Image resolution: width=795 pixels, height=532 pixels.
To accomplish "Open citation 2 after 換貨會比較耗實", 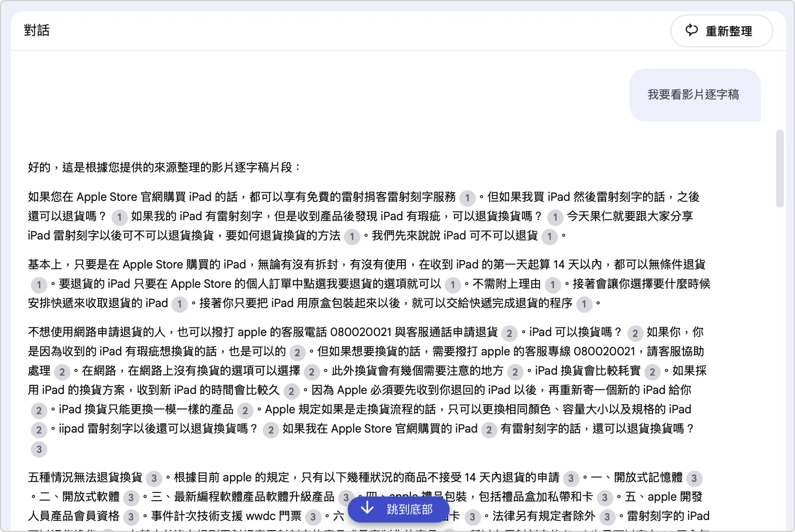I will click(x=652, y=371).
